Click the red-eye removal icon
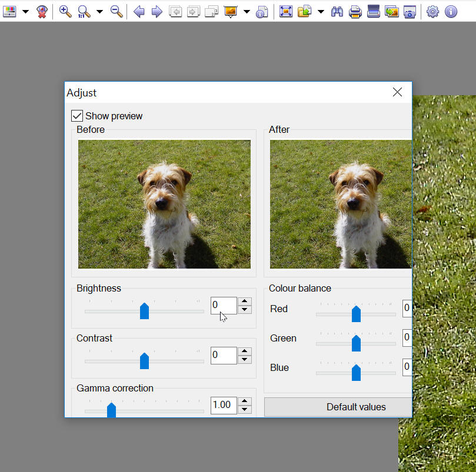 (42, 11)
